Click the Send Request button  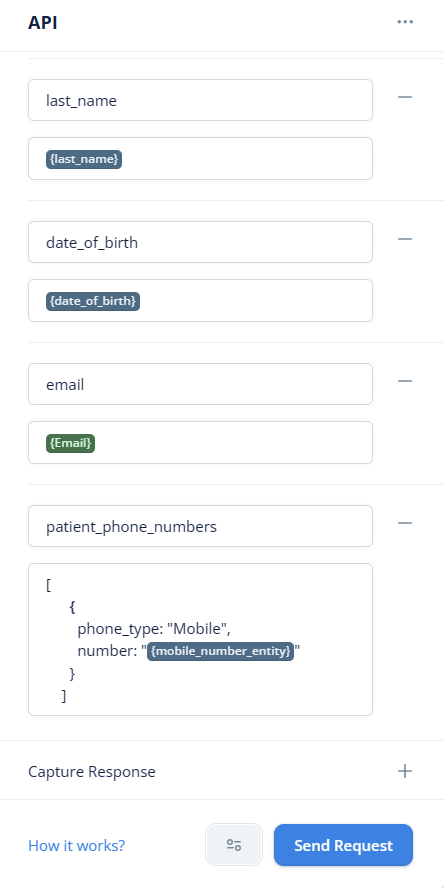[343, 845]
